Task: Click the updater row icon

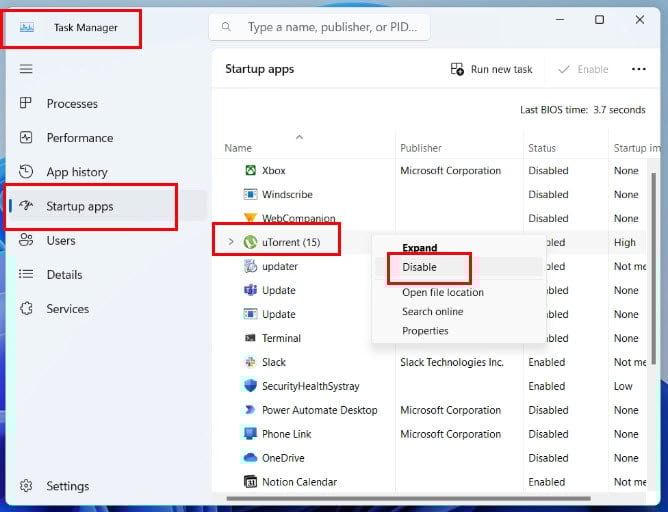Action: pyautogui.click(x=250, y=266)
